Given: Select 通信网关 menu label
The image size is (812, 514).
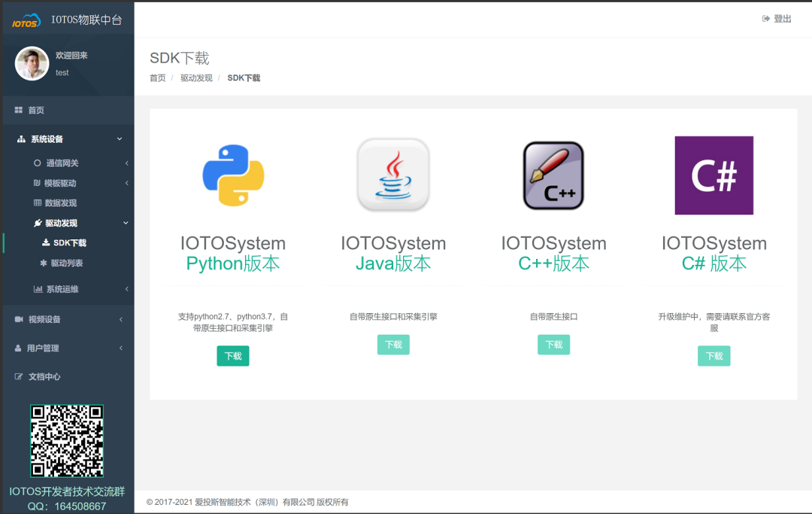Looking at the screenshot, I should 62,163.
